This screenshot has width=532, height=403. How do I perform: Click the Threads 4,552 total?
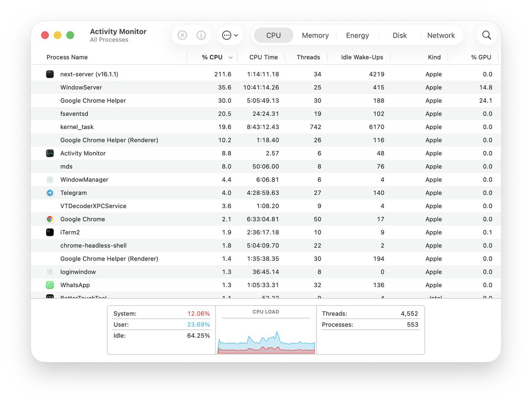(x=370, y=313)
